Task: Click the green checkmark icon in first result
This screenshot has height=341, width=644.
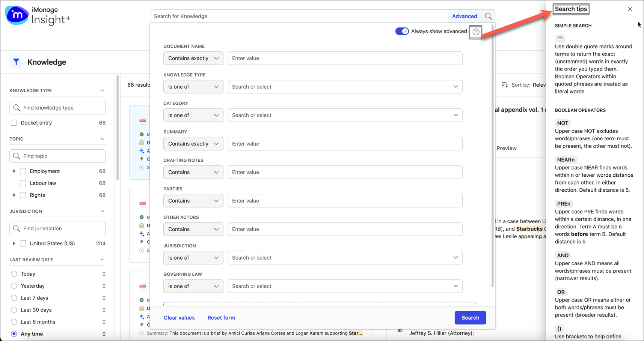Action: (142, 134)
